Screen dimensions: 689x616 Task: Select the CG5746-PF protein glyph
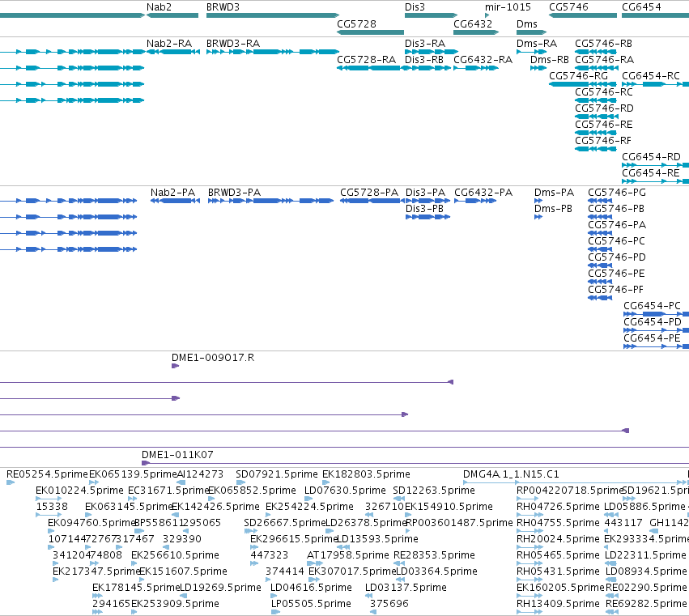pyautogui.click(x=600, y=298)
